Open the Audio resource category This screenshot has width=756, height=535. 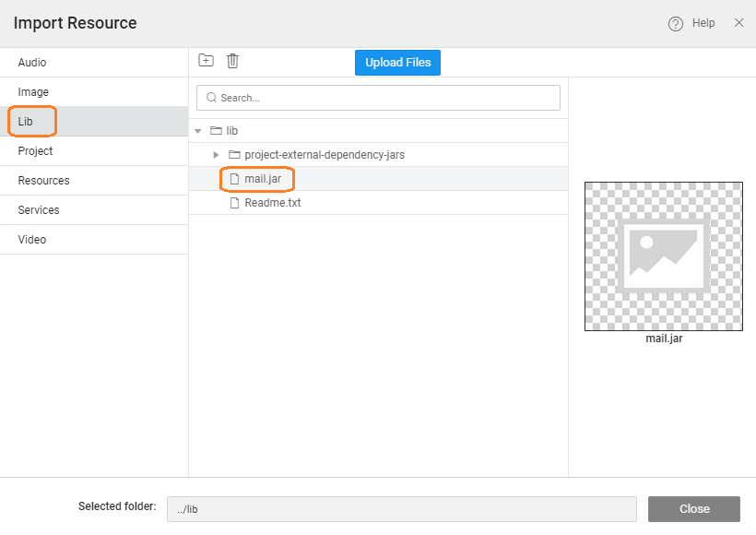tap(32, 63)
